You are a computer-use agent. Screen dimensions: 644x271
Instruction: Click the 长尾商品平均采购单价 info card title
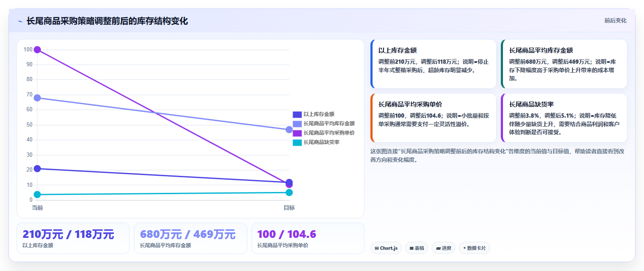pos(410,104)
